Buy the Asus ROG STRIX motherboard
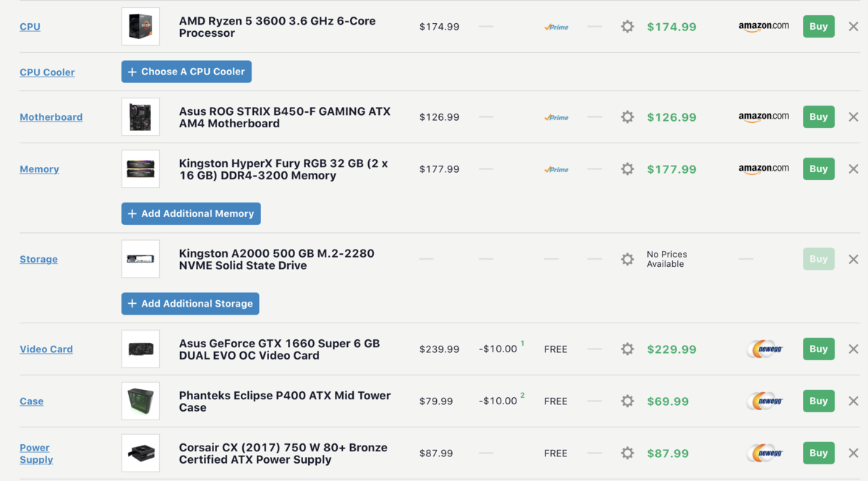The width and height of the screenshot is (868, 481). [819, 117]
